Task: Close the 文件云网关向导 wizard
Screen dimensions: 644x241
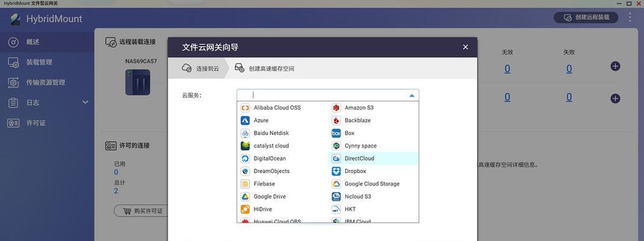Action: [x=465, y=47]
